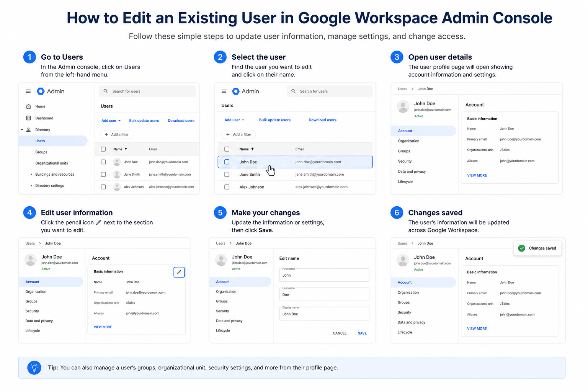Select Users in the Directory sidebar
Image resolution: width=588 pixels, height=392 pixels.
coord(53,141)
